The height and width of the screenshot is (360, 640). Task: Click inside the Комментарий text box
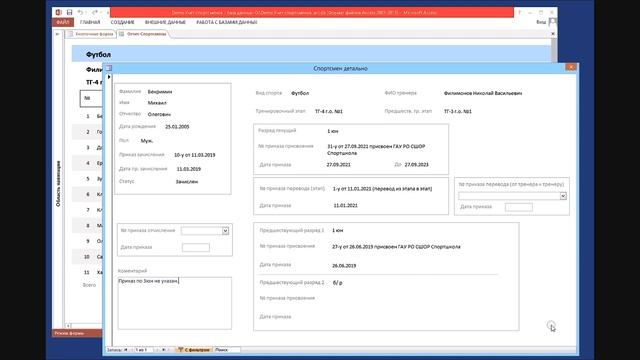pos(175,303)
